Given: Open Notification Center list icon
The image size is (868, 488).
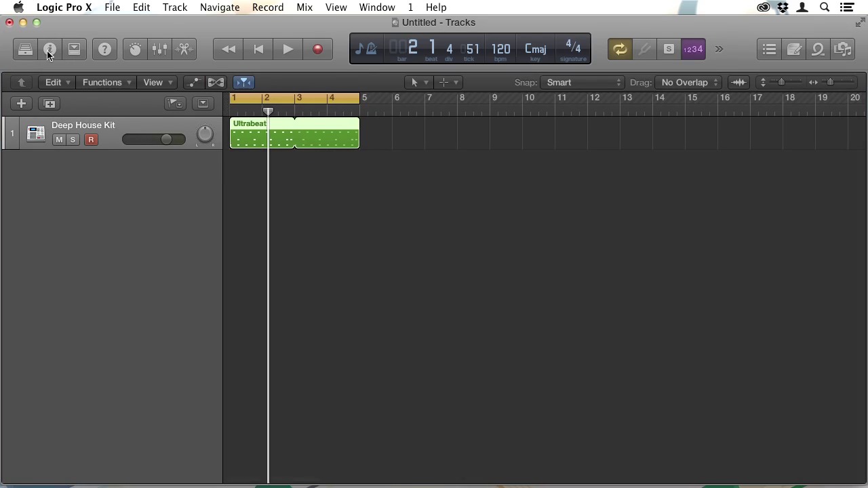Looking at the screenshot, I should pos(847,7).
